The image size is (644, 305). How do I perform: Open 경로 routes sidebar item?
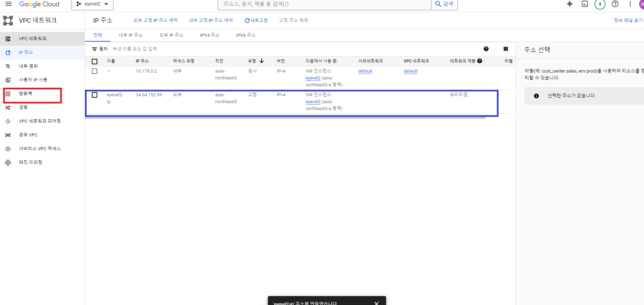click(42, 107)
